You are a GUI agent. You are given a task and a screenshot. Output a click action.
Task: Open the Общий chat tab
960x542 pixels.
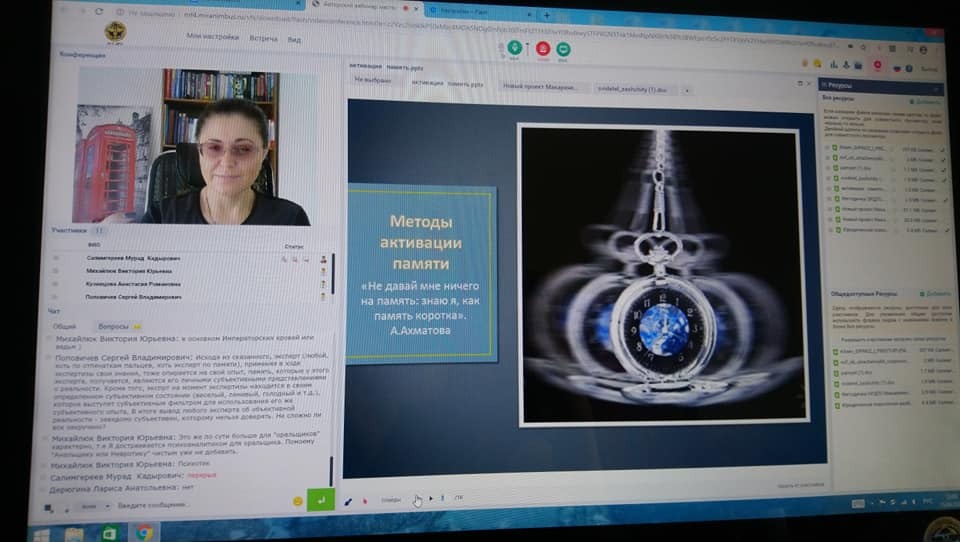tap(64, 326)
